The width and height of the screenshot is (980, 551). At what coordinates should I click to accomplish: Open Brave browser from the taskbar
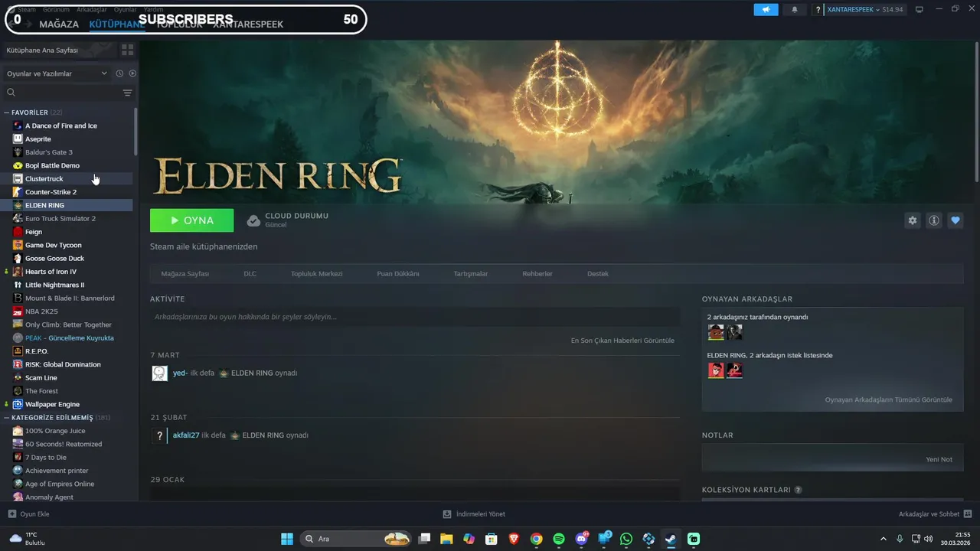point(514,539)
